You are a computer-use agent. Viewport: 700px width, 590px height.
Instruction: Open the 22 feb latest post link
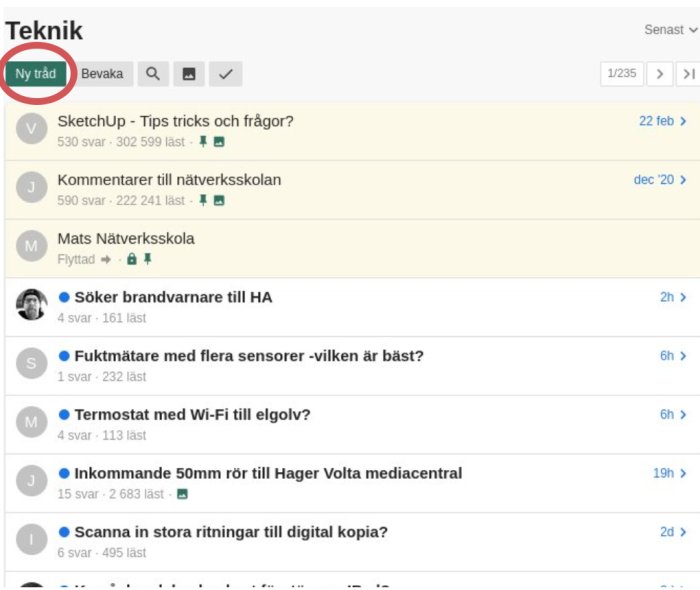656,121
